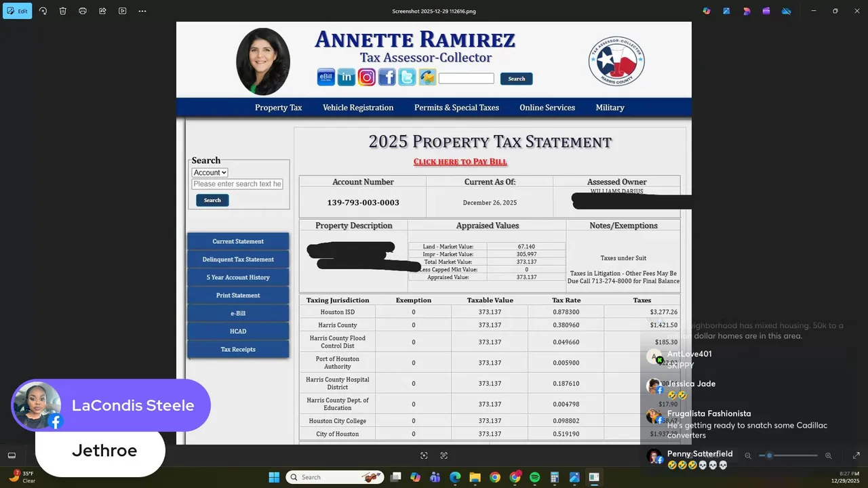This screenshot has height=488, width=868.
Task: Click the Houston ISD taxes amount $3,277.26
Action: click(663, 312)
